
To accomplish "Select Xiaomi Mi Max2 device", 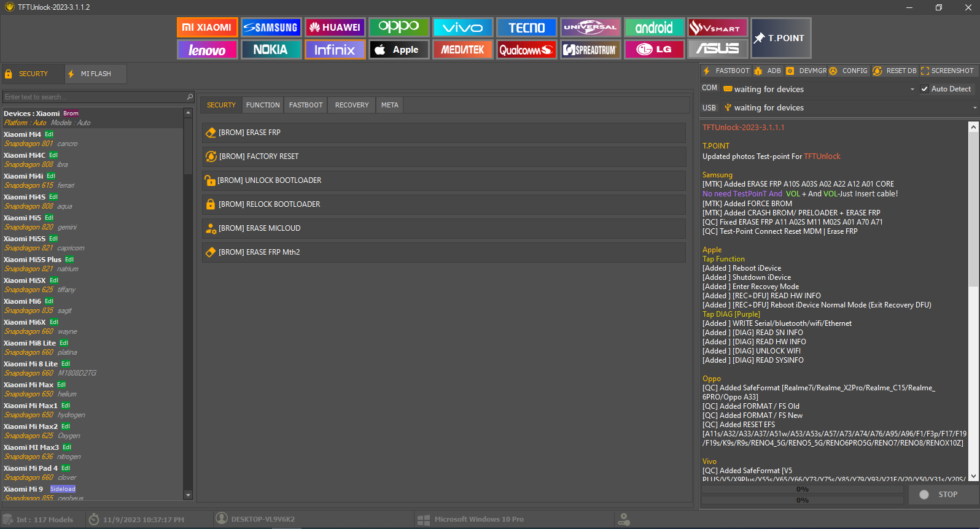I will click(92, 431).
